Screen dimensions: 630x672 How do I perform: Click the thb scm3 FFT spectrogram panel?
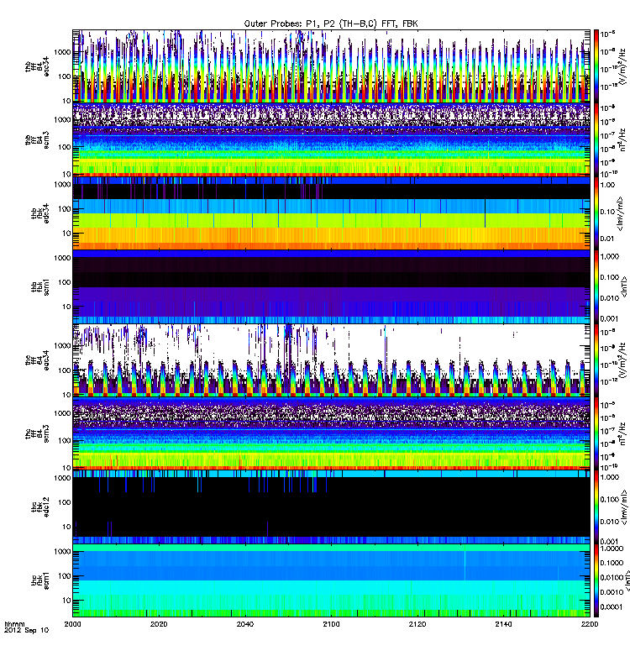(x=331, y=139)
